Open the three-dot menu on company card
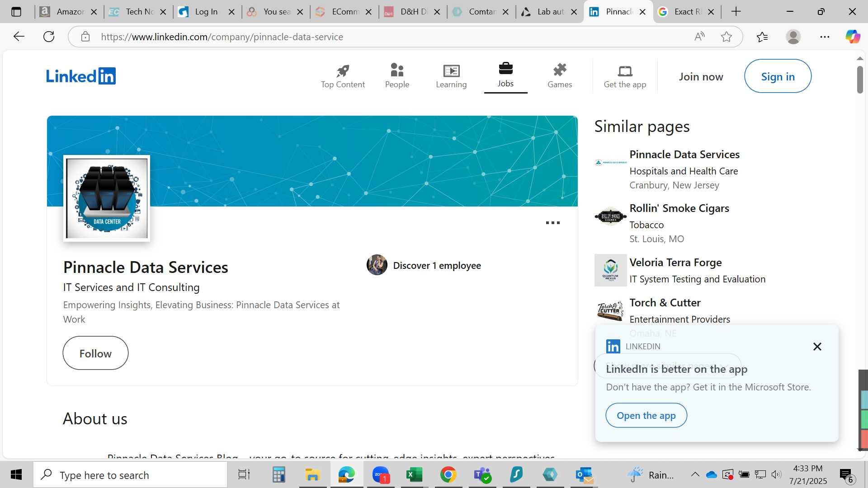The width and height of the screenshot is (868, 488). (x=552, y=223)
